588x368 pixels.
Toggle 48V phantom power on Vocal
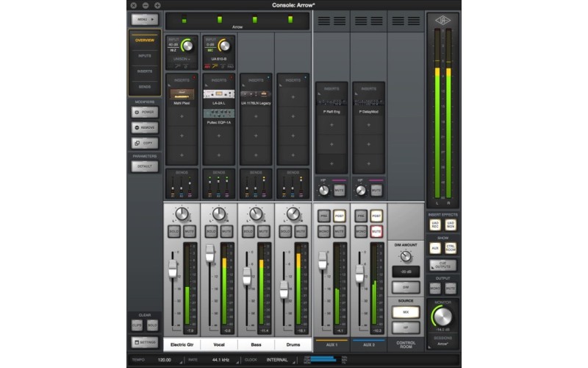pos(207,66)
